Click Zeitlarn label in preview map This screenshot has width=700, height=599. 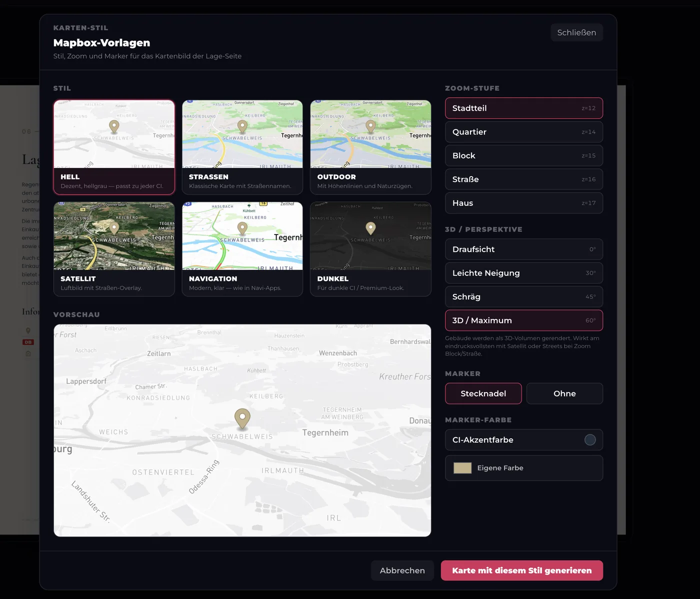click(159, 353)
